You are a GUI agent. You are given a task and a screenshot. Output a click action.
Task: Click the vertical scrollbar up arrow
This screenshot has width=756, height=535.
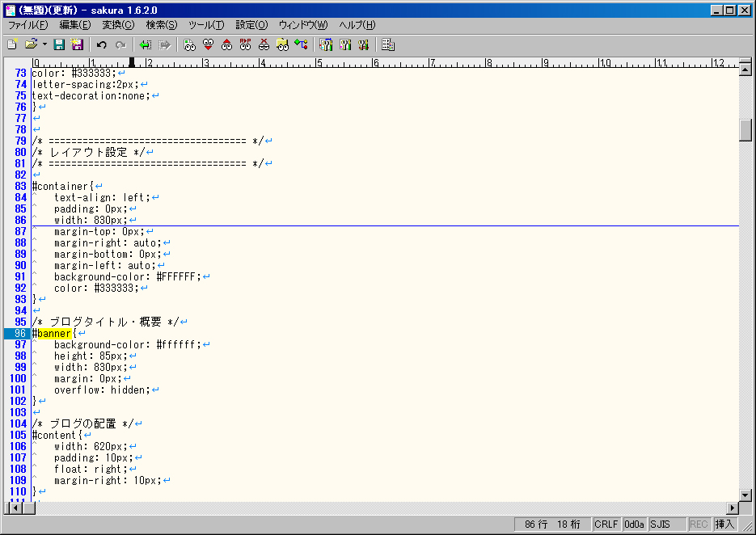pyautogui.click(x=745, y=70)
